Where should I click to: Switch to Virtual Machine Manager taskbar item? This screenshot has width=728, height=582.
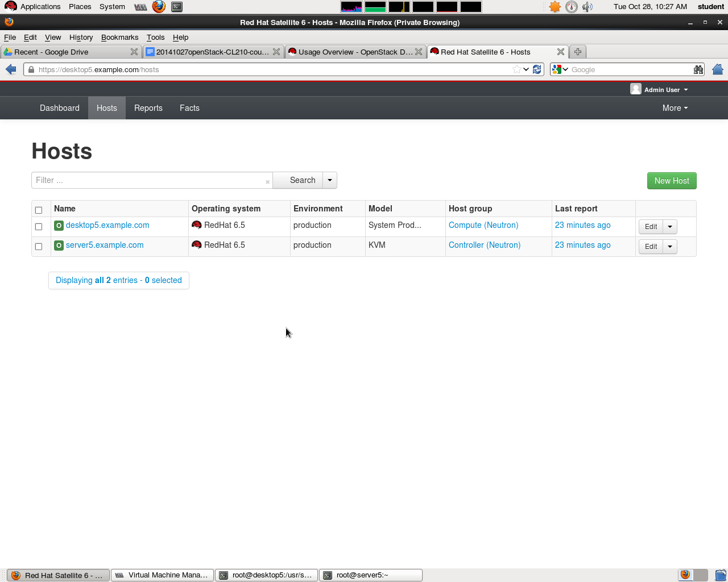click(x=162, y=575)
